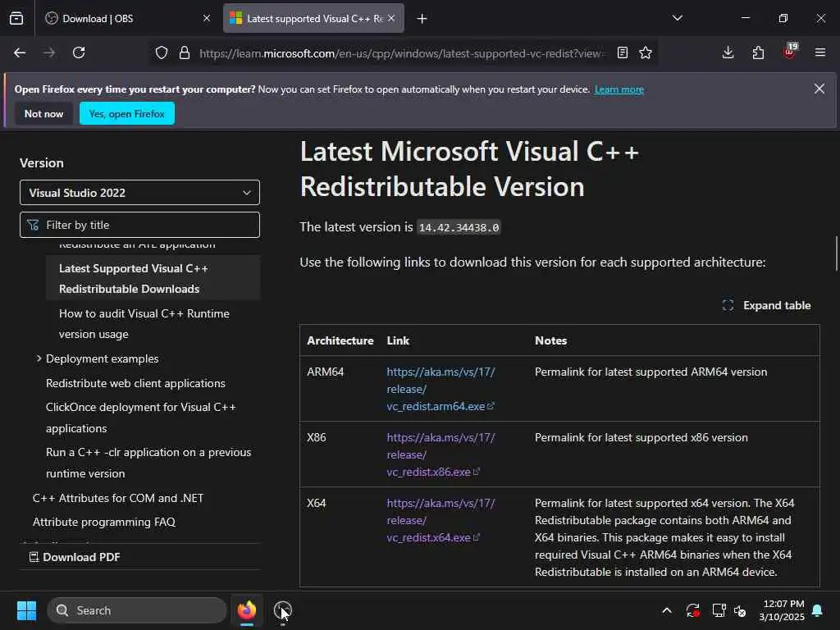Image resolution: width=840 pixels, height=630 pixels.
Task: Open ClickOnce deployment for Visual C++ applications
Action: [141, 418]
